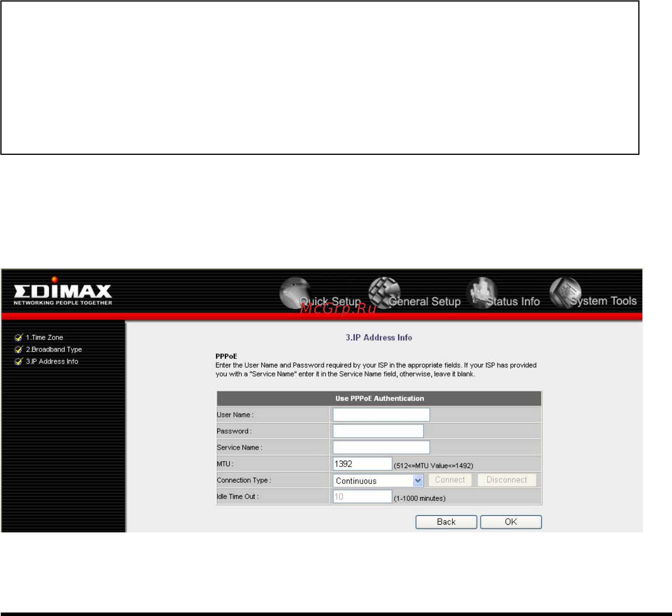
Task: Click the MTU field showing 1392
Action: pyautogui.click(x=363, y=464)
